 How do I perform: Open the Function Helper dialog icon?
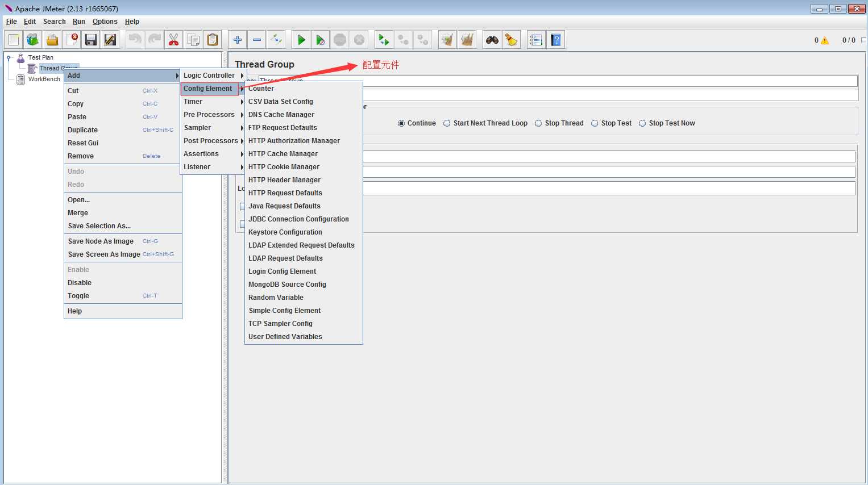tap(536, 40)
